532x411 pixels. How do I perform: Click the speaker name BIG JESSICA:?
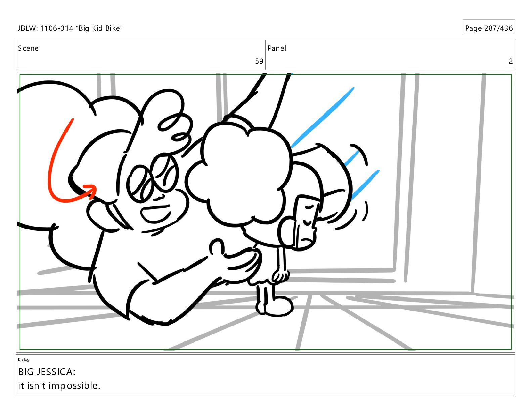47,372
